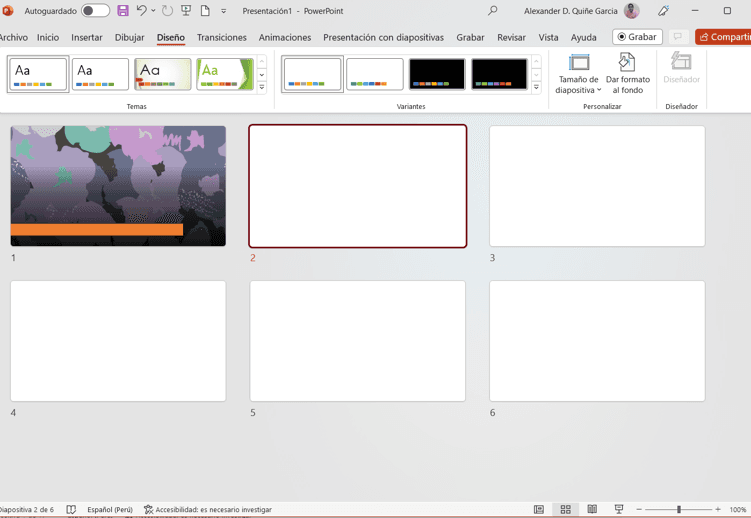Switch to the Inicio tab
This screenshot has width=751, height=518.
pyautogui.click(x=48, y=37)
